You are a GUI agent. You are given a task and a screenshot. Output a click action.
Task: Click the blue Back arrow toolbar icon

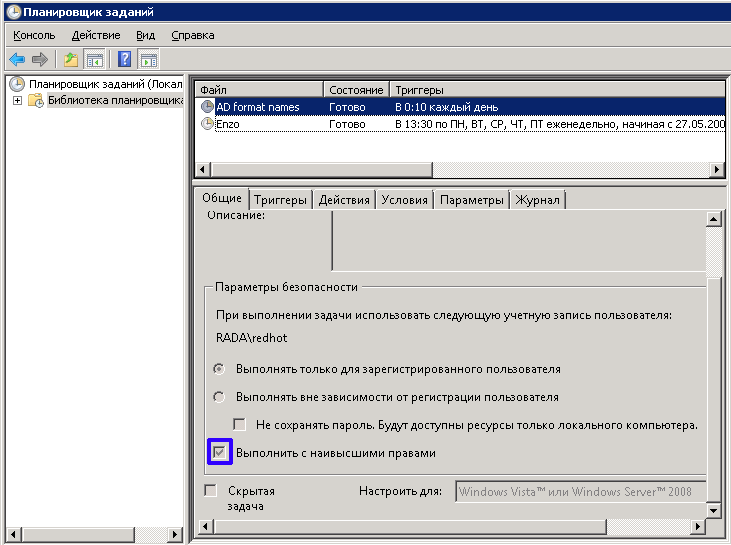[17, 59]
